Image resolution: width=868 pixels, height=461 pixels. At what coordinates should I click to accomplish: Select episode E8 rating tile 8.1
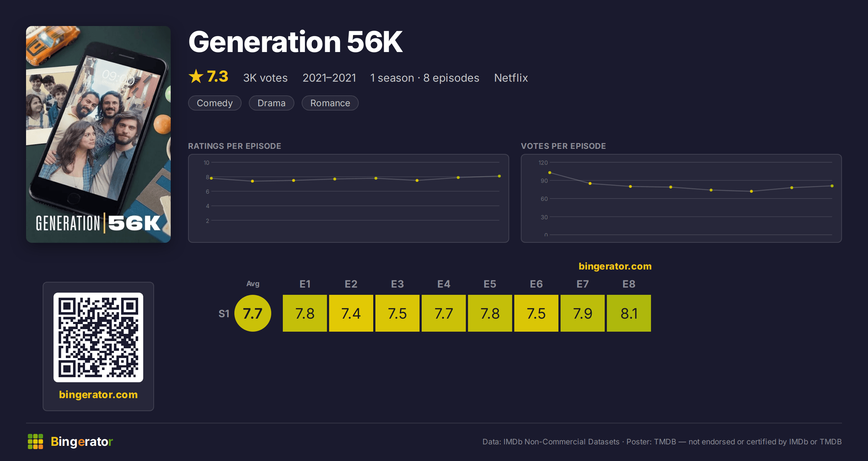tap(629, 313)
